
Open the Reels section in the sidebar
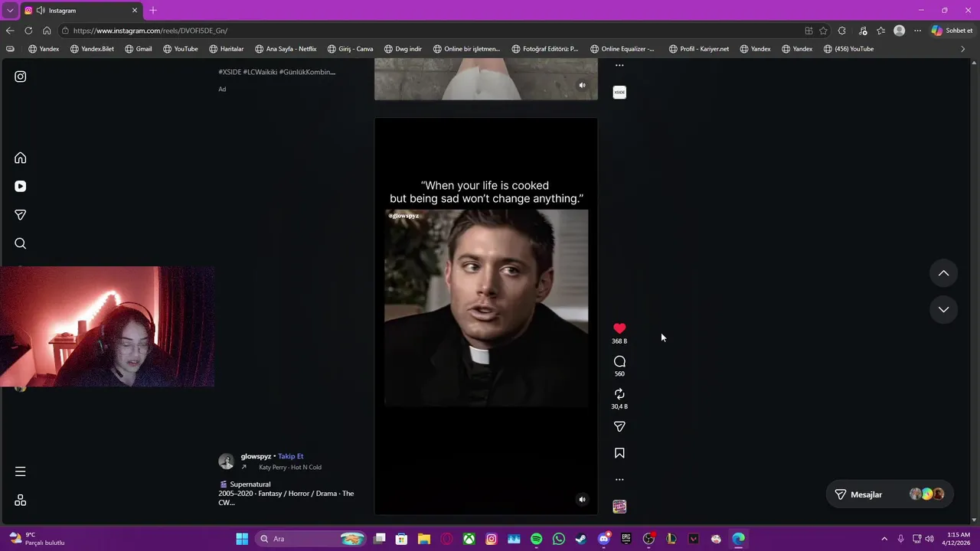[21, 186]
